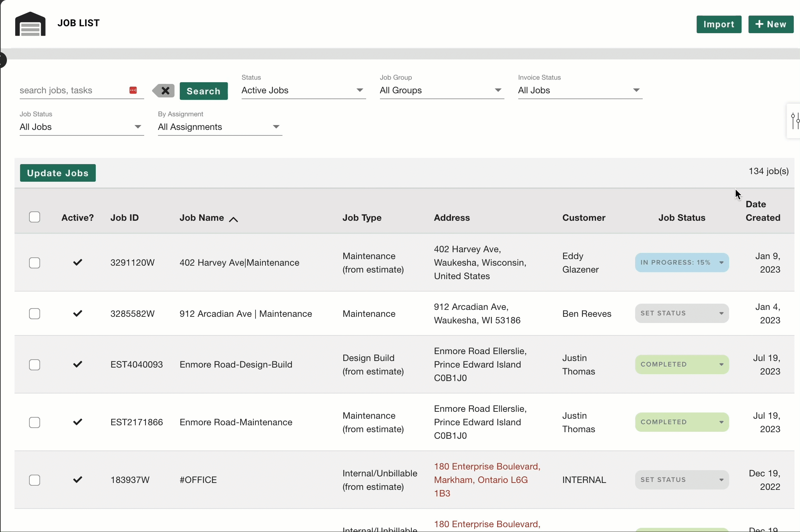Click the active checkmark for job 3285582W
The height and width of the screenshot is (532, 800).
[78, 313]
